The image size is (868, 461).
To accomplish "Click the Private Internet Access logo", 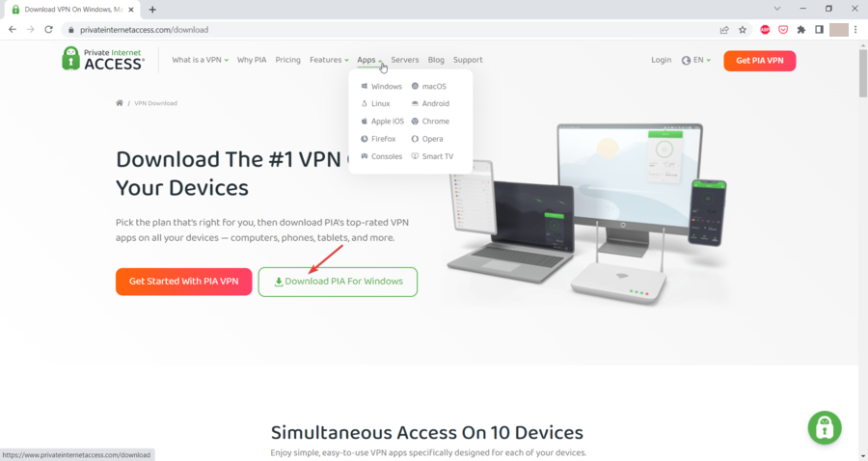I will [103, 59].
